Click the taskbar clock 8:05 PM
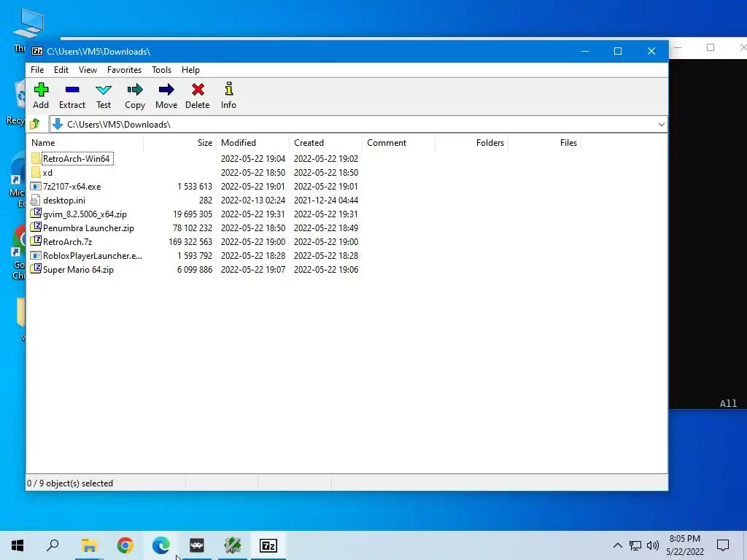The height and width of the screenshot is (560, 747). point(684,539)
